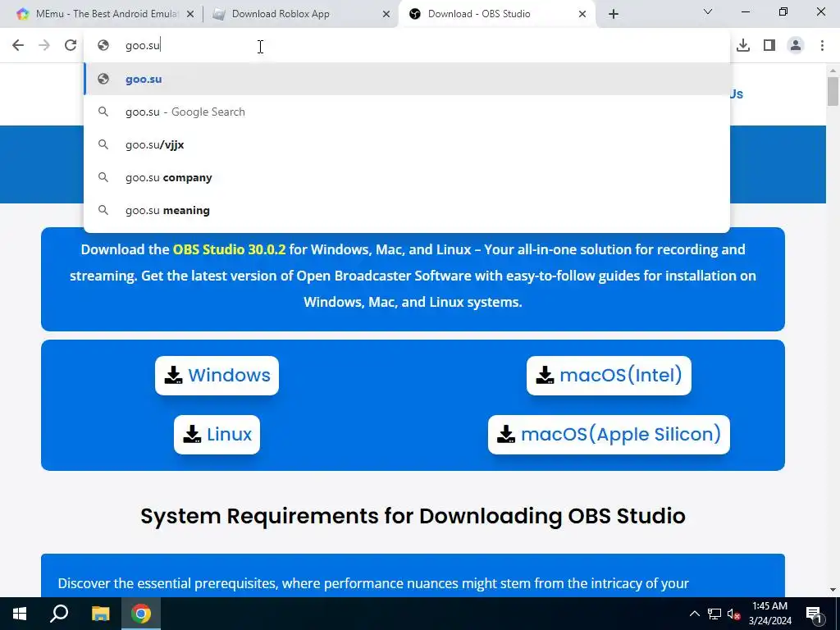Pick the goo.su/vjjx suggestion
The image size is (840, 630).
[407, 144]
